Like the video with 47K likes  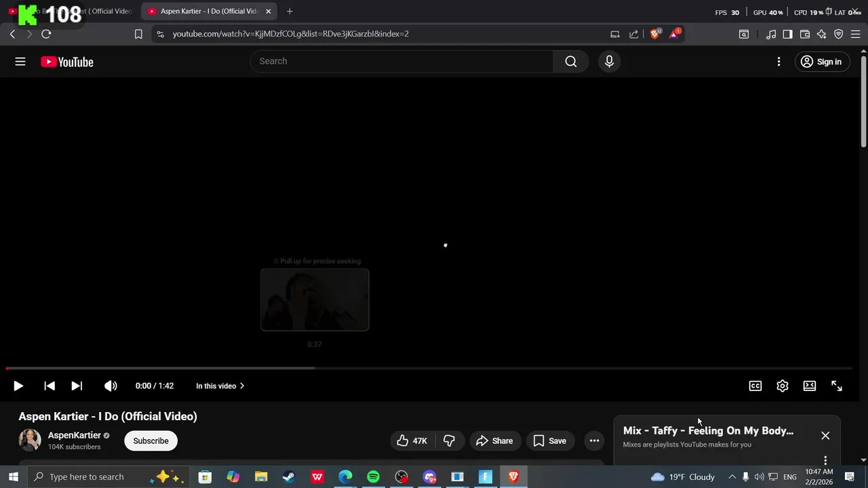(x=412, y=441)
